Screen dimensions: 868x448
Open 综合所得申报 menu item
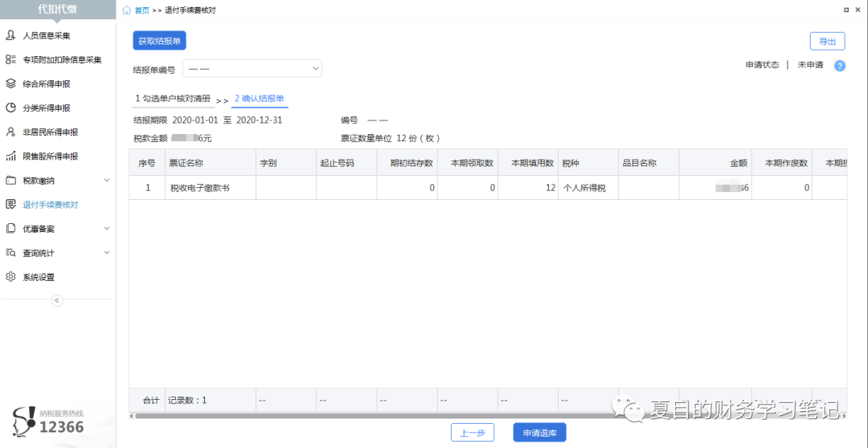coord(47,84)
